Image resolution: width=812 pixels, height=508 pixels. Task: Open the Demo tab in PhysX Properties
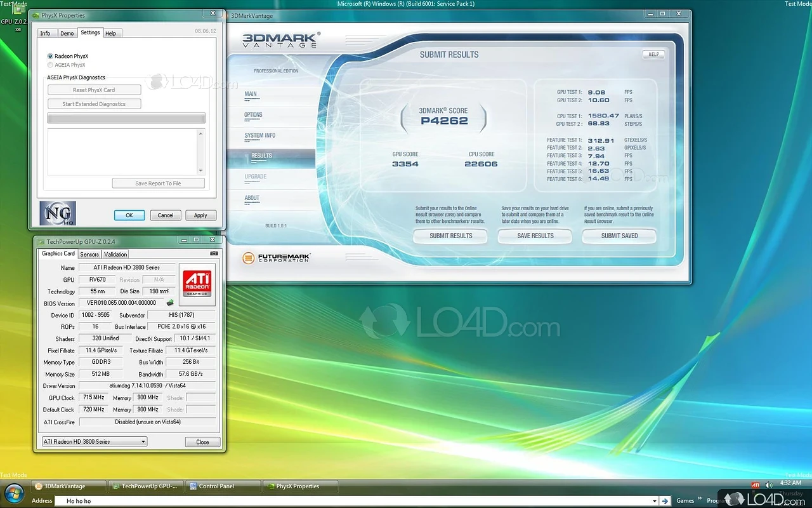67,33
